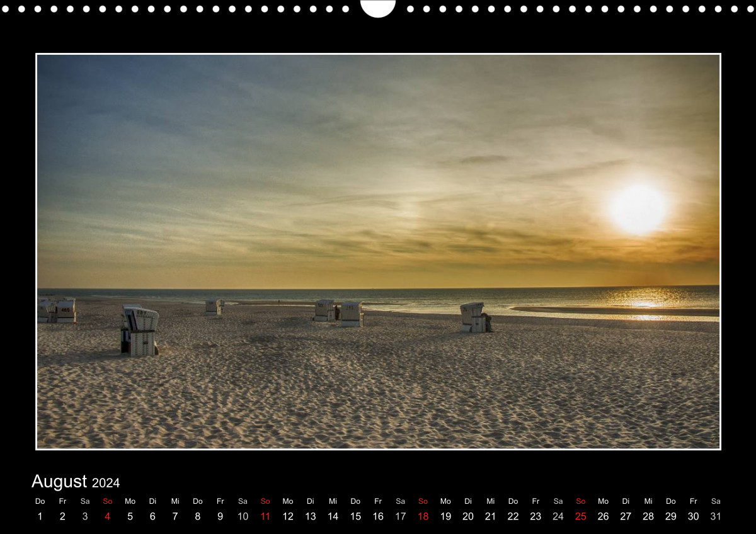Select red Sunday date 25
The width and height of the screenshot is (756, 534).
point(581,516)
